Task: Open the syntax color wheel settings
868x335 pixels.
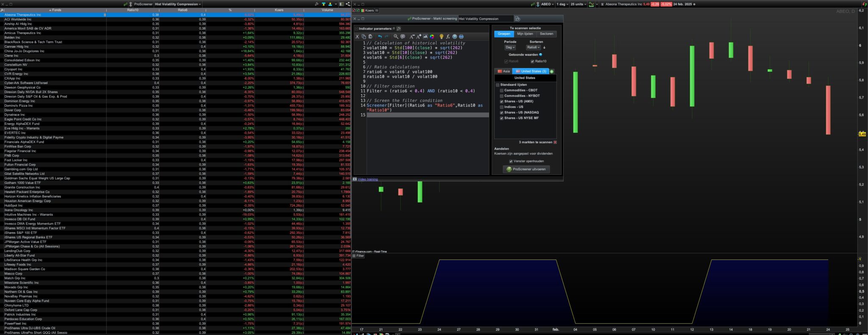Action: click(x=432, y=37)
